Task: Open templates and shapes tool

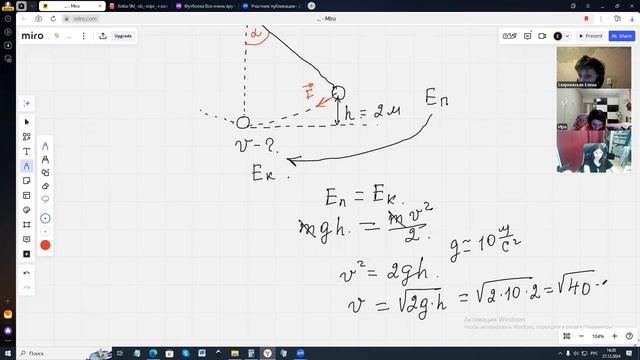Action: (27, 137)
